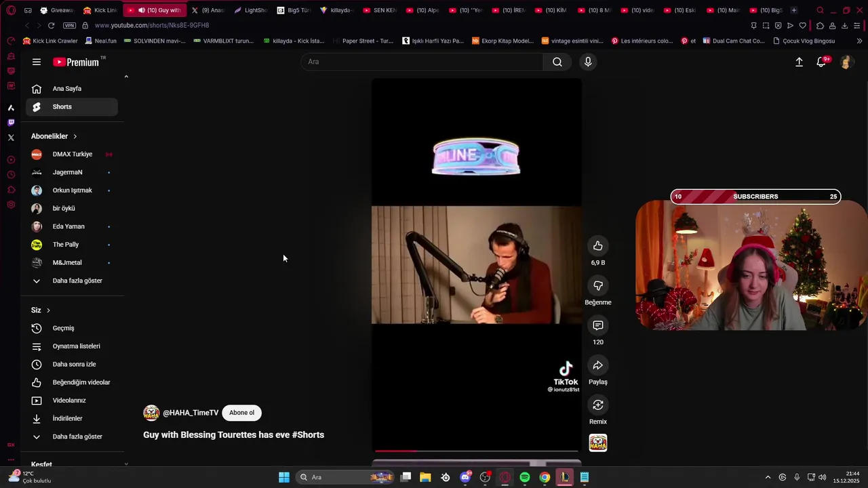
Task: Open File Explorer from taskbar
Action: 425,477
